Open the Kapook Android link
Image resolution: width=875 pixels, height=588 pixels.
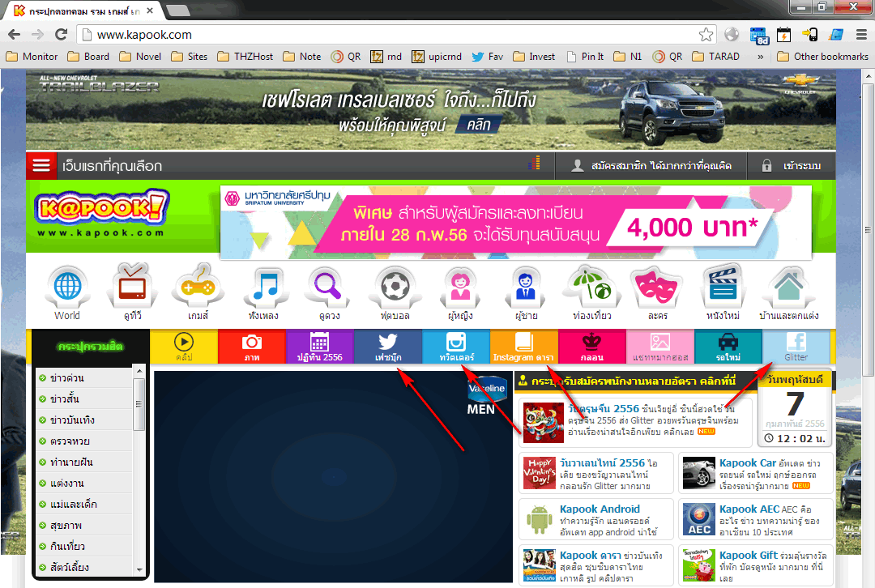tap(600, 509)
